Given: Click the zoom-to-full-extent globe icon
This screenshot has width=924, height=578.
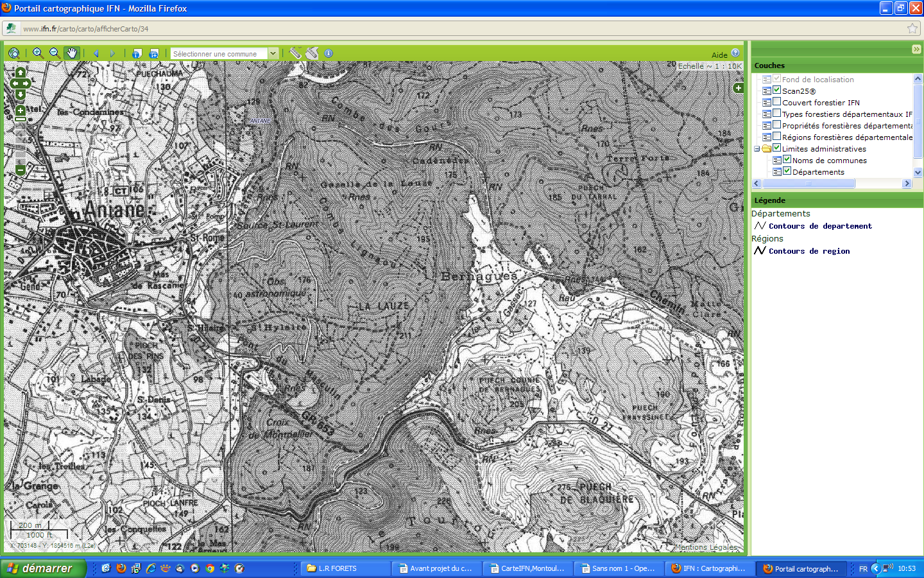Looking at the screenshot, I should [13, 53].
